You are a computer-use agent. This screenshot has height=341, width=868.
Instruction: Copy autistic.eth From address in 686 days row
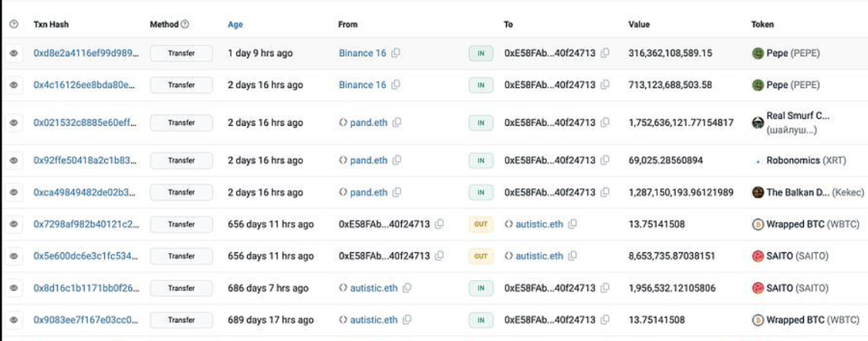407,288
